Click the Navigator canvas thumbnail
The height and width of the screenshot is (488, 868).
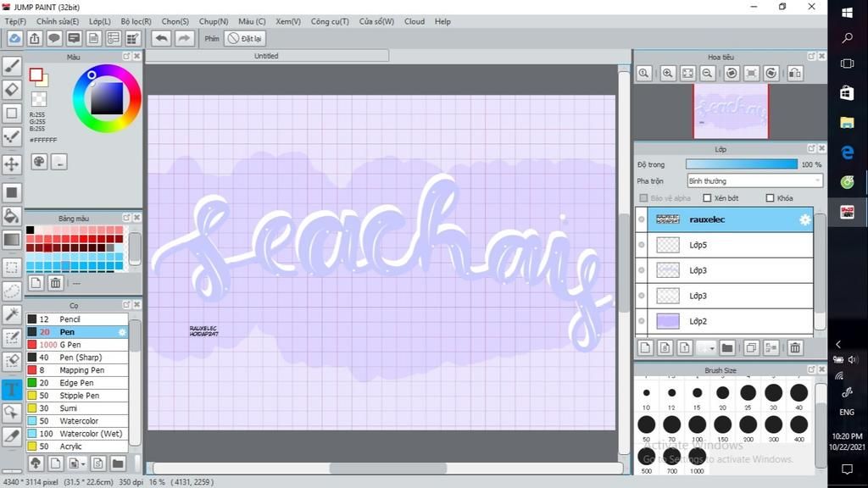coord(731,111)
